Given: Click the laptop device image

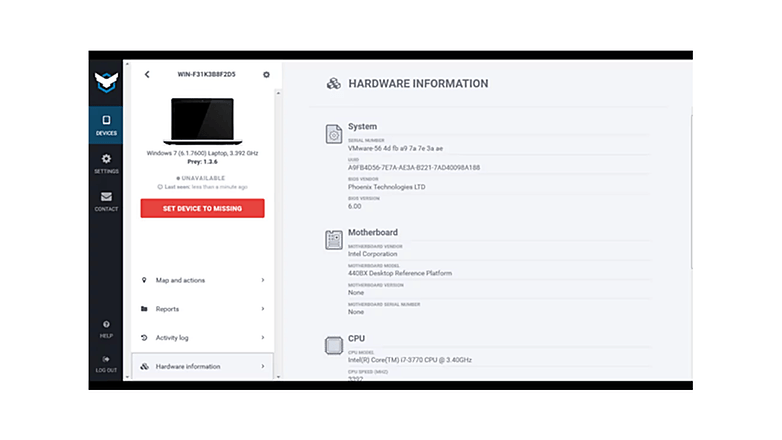Looking at the screenshot, I should point(202,121).
